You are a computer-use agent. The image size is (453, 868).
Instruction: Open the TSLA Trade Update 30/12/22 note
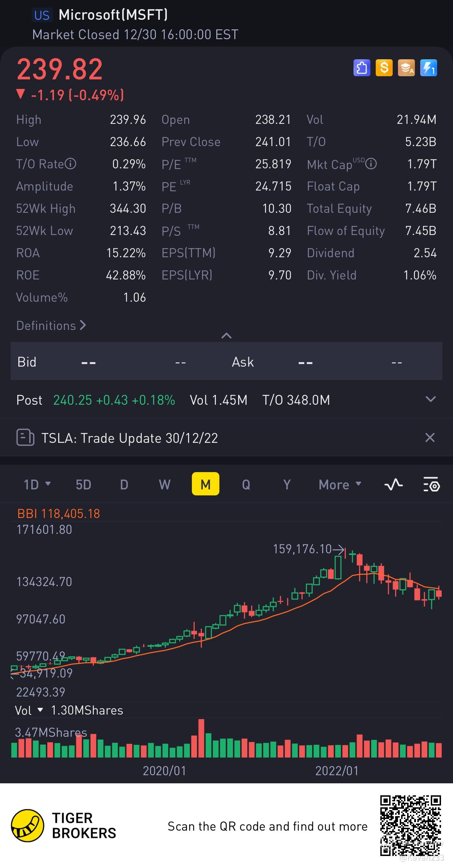click(x=129, y=438)
